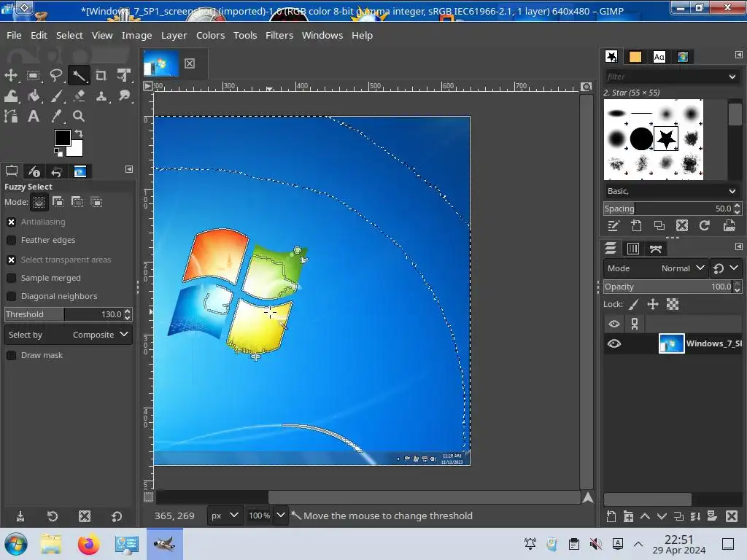Screen dimensions: 747x560
Task: Open the Colors menu
Action: click(x=210, y=35)
